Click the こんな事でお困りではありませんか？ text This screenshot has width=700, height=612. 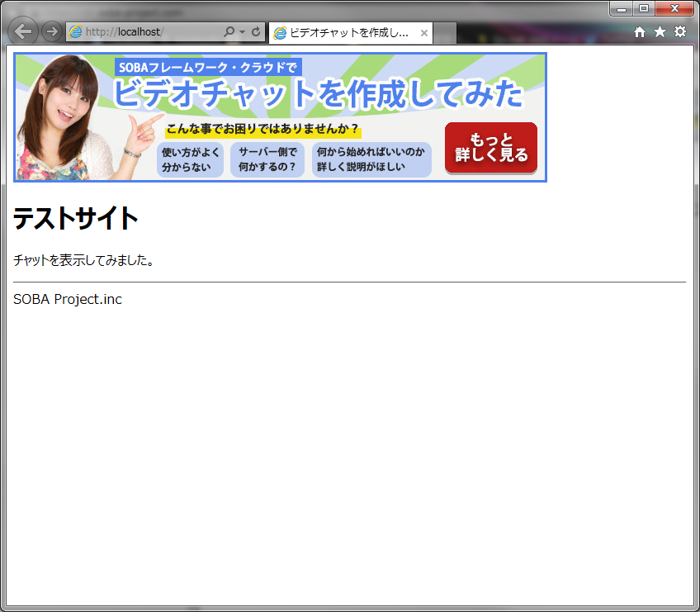point(263,130)
